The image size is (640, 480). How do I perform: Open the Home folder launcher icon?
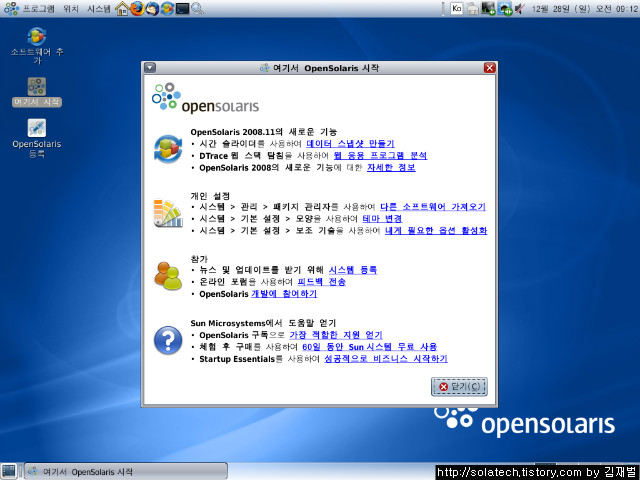tap(122, 9)
